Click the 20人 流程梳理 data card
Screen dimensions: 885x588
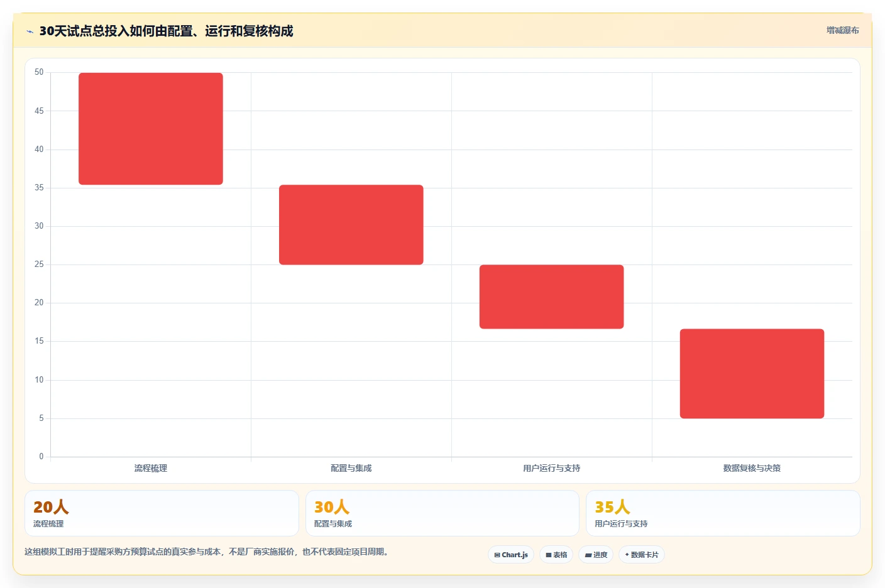pyautogui.click(x=162, y=513)
